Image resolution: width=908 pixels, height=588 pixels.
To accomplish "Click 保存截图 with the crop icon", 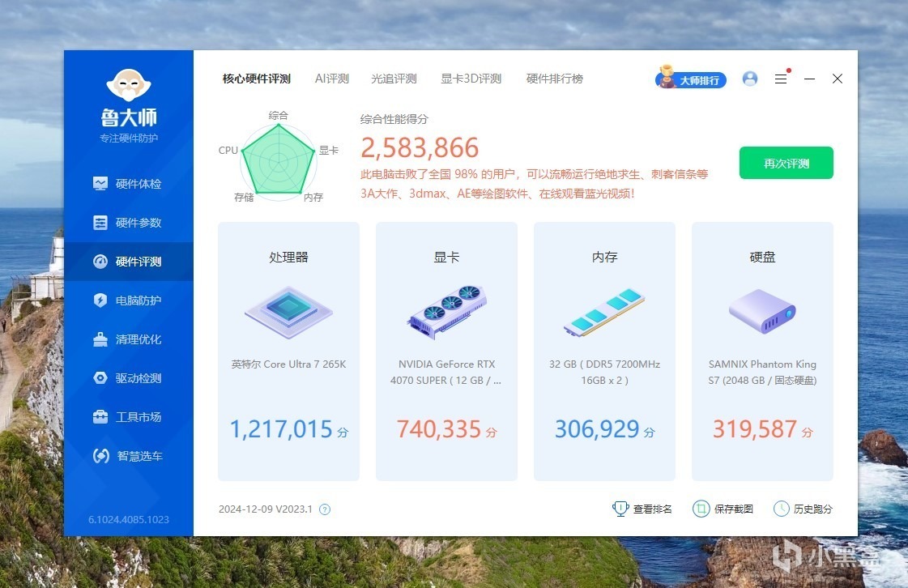I will click(x=723, y=509).
